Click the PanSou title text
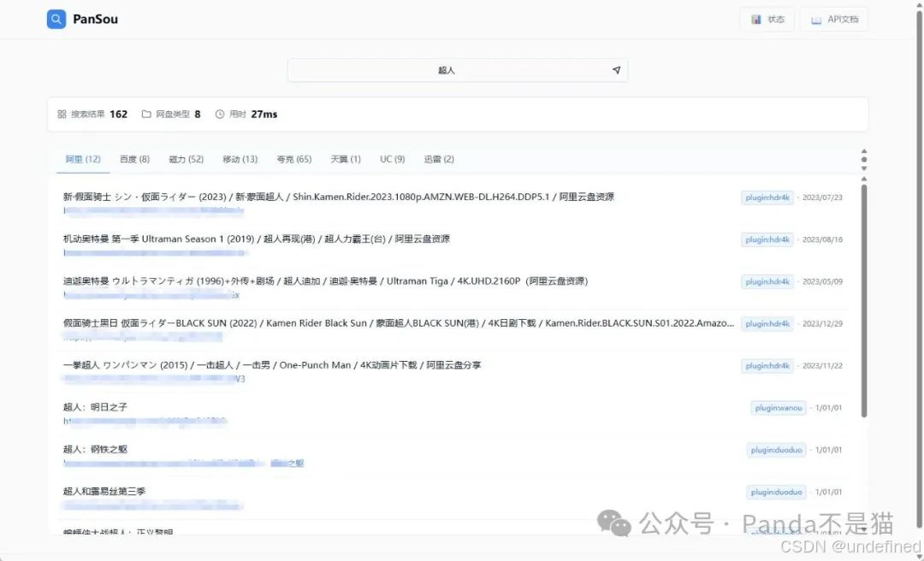The height and width of the screenshot is (561, 924). [x=96, y=20]
